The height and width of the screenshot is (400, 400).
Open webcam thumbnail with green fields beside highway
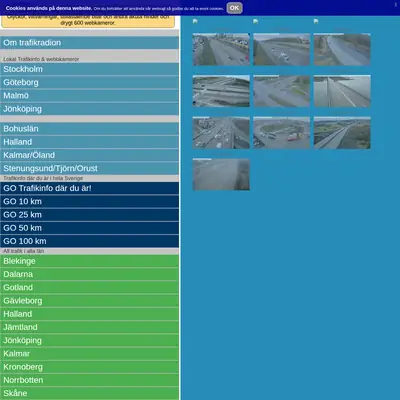(x=342, y=133)
